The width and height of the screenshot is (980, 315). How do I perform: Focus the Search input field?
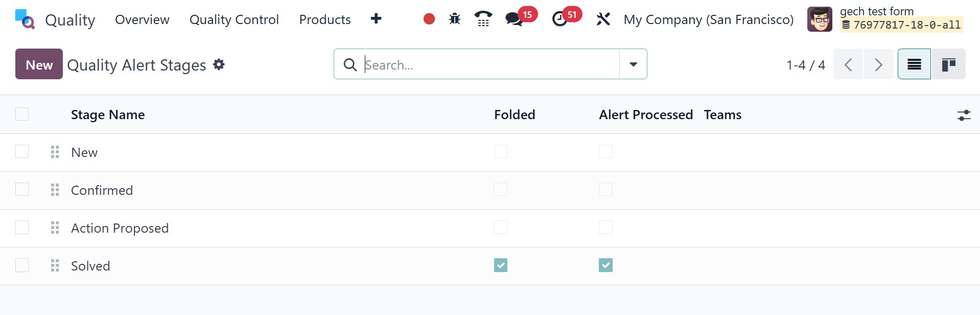tap(489, 65)
